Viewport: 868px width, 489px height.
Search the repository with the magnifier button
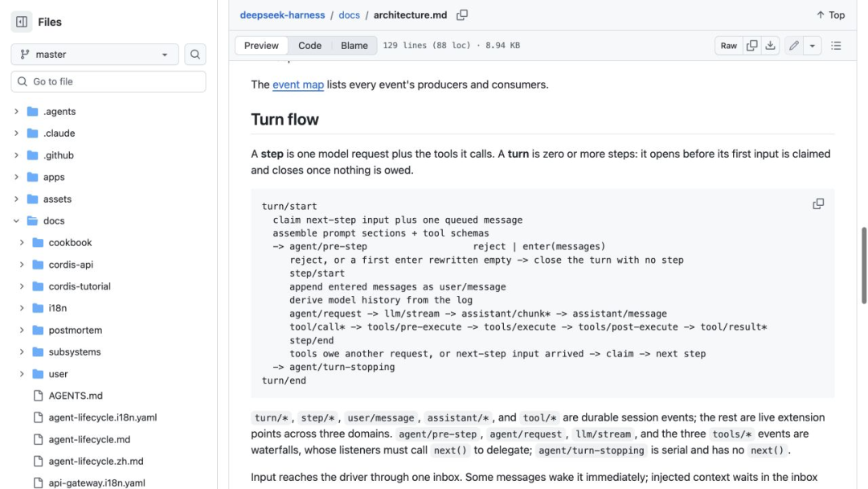coord(194,54)
